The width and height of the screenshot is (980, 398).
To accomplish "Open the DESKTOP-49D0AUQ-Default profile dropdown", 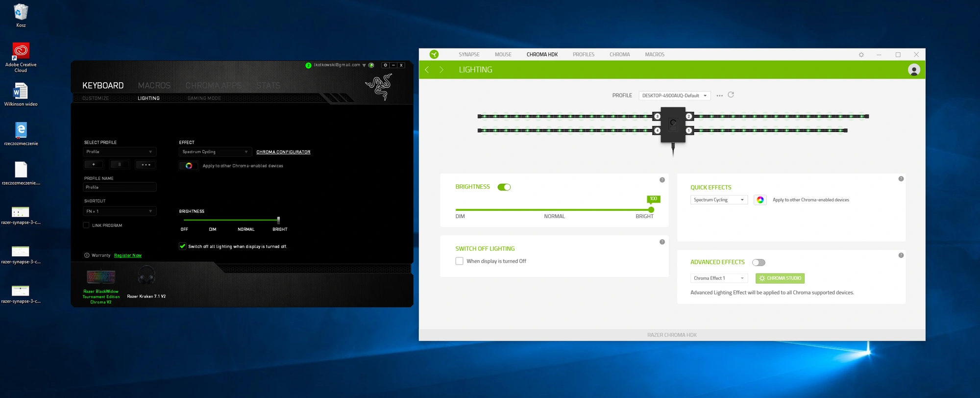I will point(674,96).
